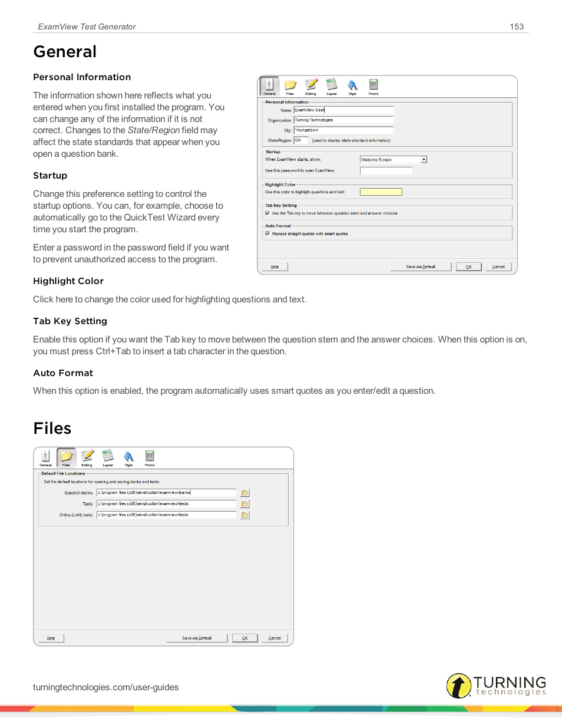Click the 'ExamView Test Generator' header text
Viewport: 562px width, 728px height.
coord(87,27)
